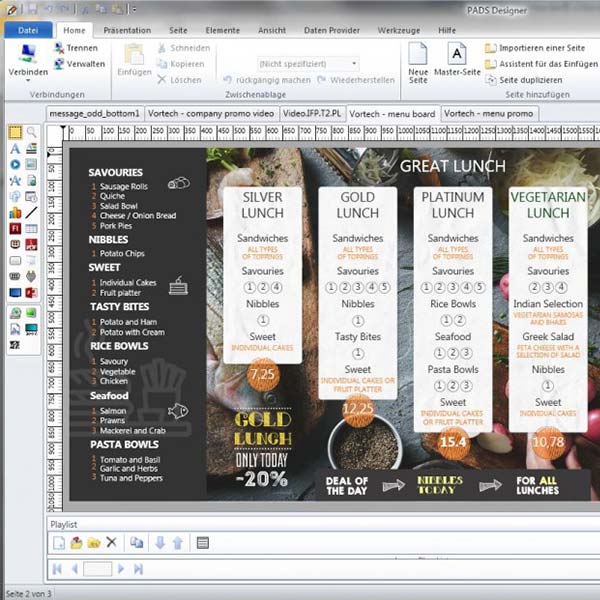
Task: Switch to the Präsentation ribbon tab
Action: coord(127,30)
